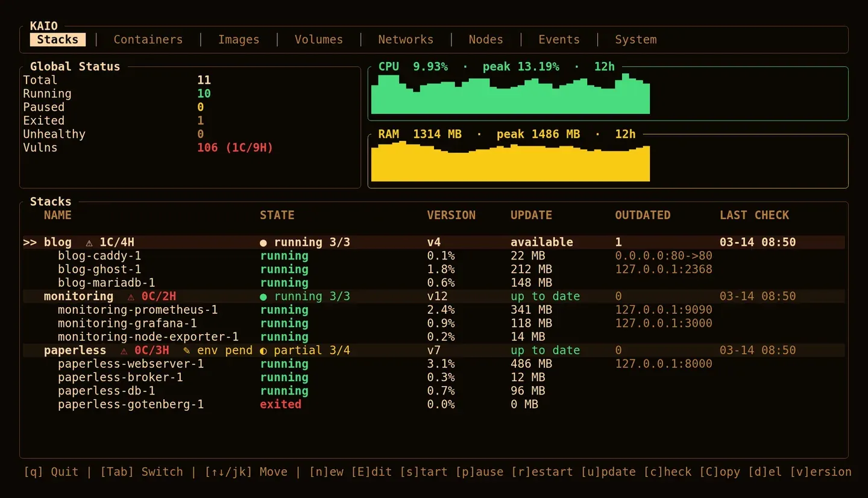Select the Networks tab

click(406, 40)
